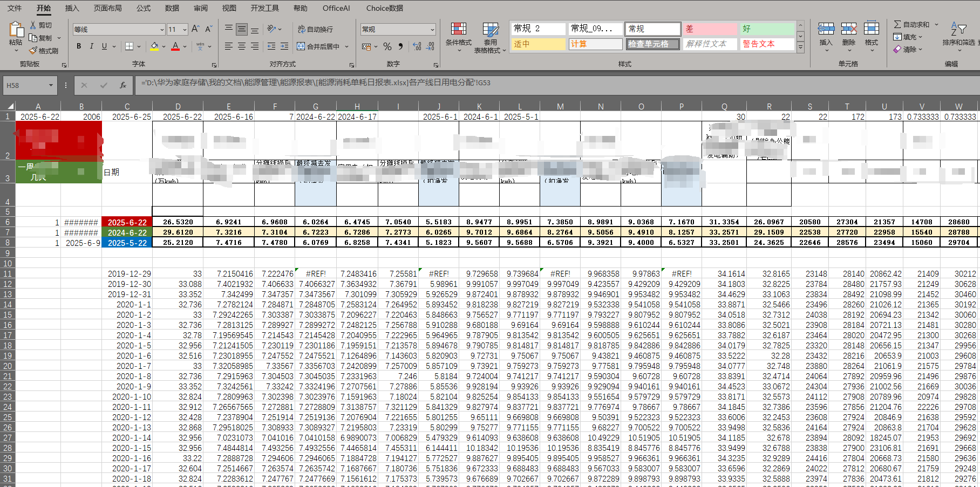Apply the 警告文本 cell style

(x=766, y=44)
